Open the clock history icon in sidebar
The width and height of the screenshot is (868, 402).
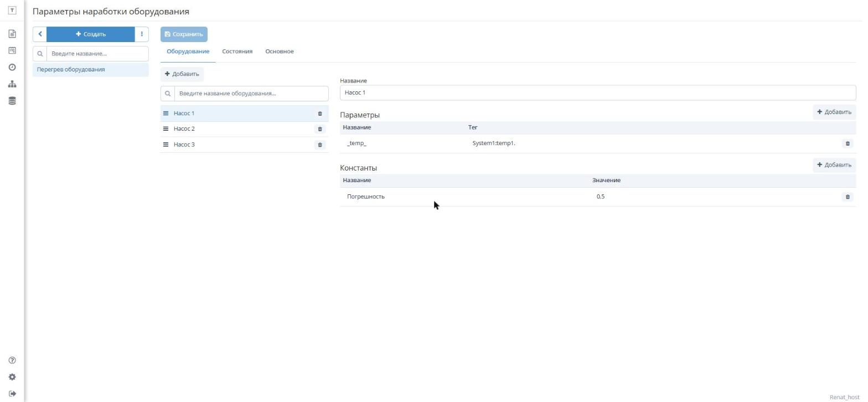[x=12, y=68]
